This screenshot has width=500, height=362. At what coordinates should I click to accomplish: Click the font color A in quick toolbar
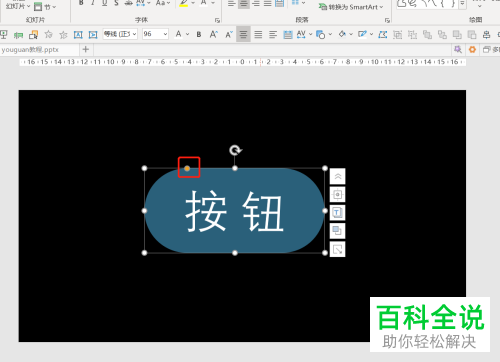[x=179, y=34]
